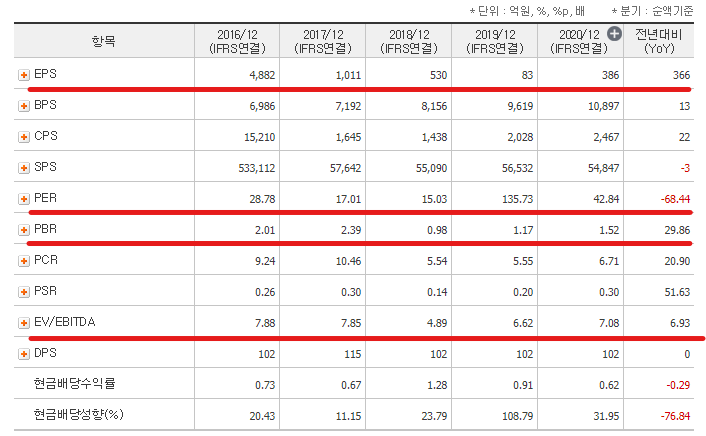The image size is (706, 436).
Task: Click the PER value 135.73
Action: (517, 199)
